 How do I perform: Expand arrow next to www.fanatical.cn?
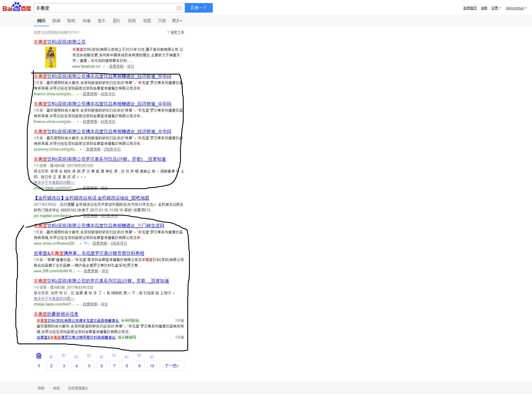tap(104, 66)
